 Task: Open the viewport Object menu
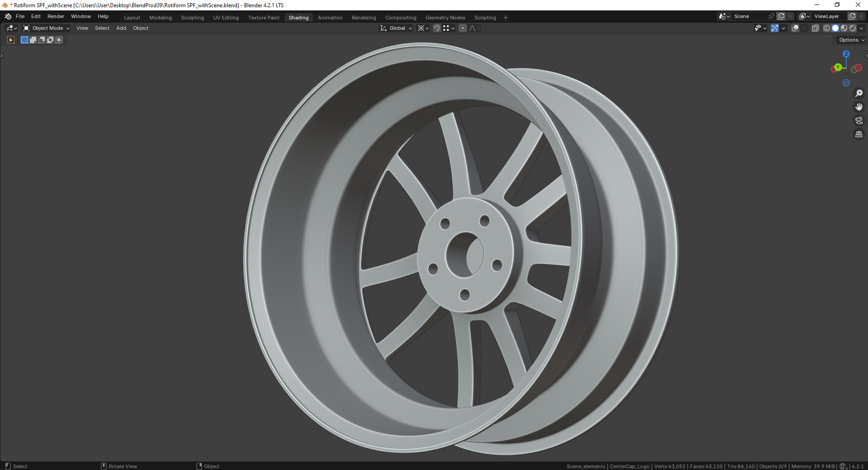141,28
